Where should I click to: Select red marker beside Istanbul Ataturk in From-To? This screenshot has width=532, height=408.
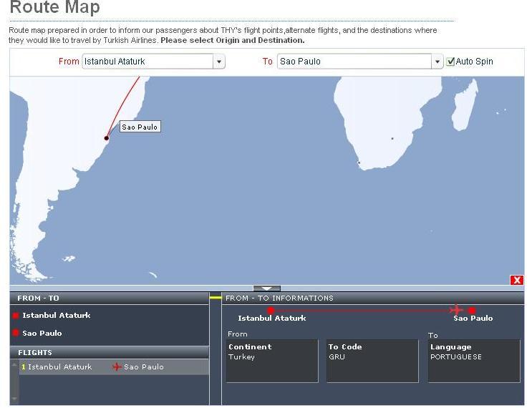click(16, 316)
